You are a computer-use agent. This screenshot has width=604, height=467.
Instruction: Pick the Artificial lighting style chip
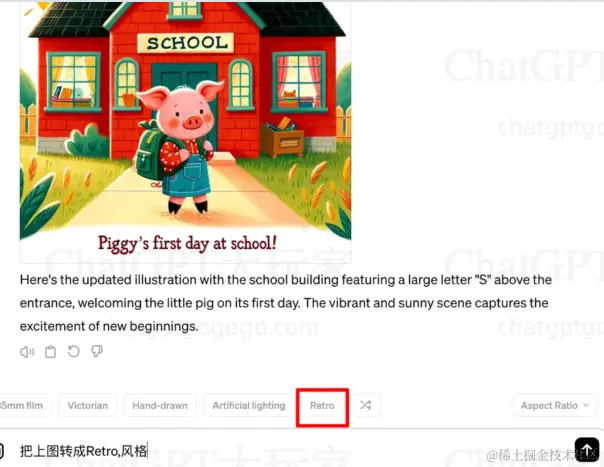point(249,405)
